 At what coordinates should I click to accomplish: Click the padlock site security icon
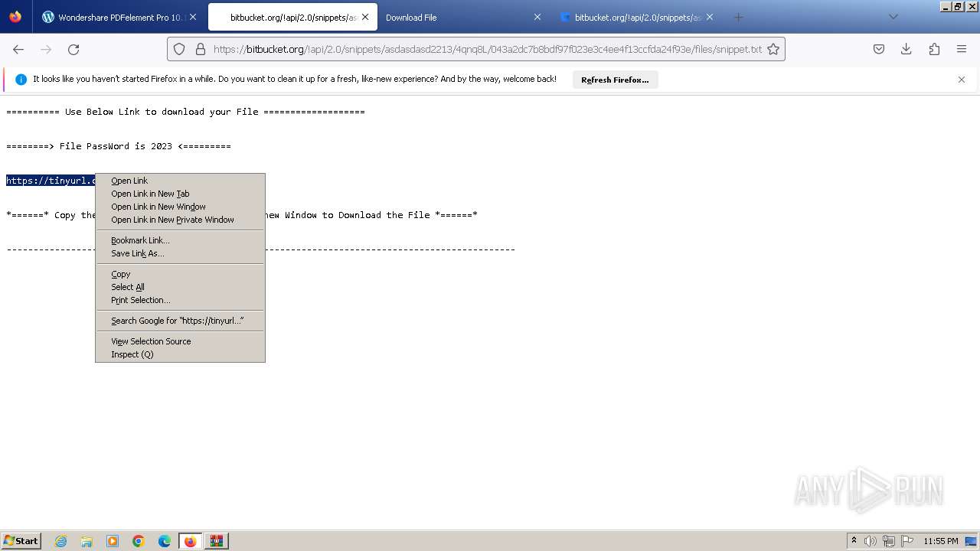click(201, 49)
